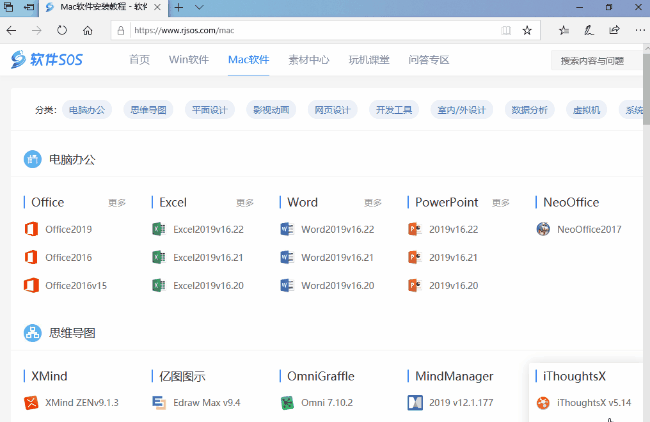
Task: Open 更多 link next to PowerPoint
Action: [501, 203]
